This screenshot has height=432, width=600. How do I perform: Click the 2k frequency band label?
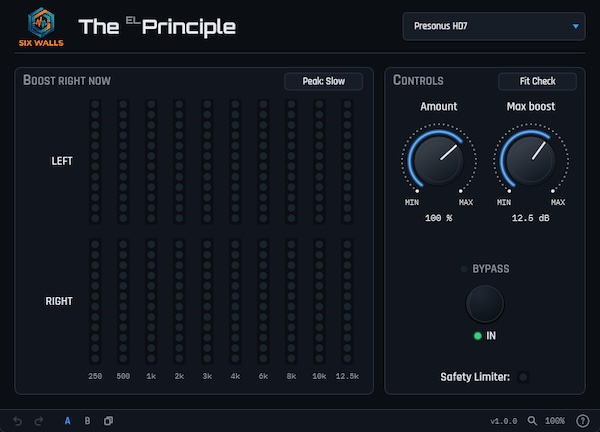tap(179, 376)
